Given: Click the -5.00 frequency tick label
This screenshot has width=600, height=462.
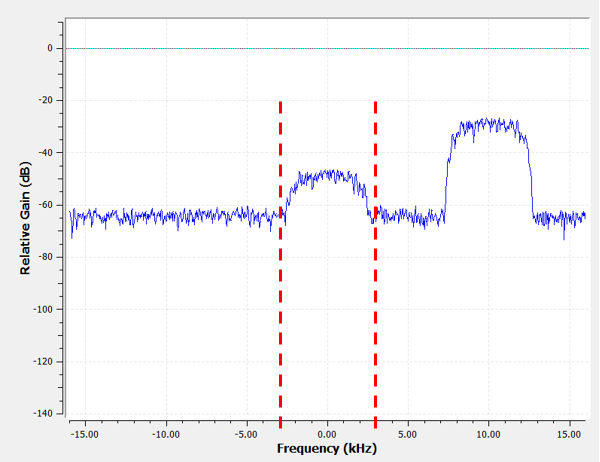Looking at the screenshot, I should [246, 434].
